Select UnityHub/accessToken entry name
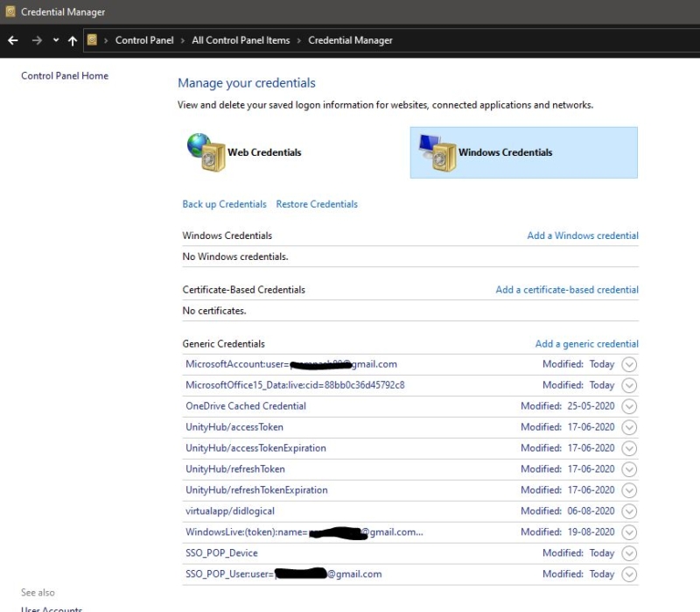 coord(234,427)
